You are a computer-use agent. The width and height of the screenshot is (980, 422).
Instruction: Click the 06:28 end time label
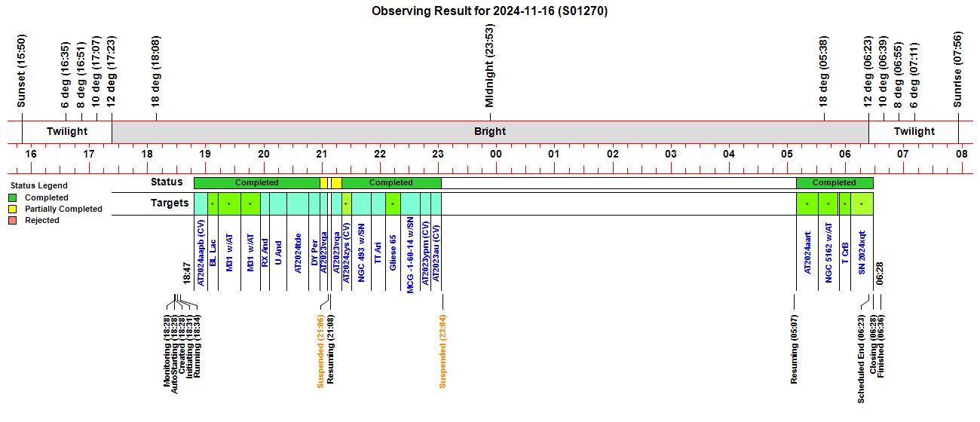pyautogui.click(x=880, y=273)
